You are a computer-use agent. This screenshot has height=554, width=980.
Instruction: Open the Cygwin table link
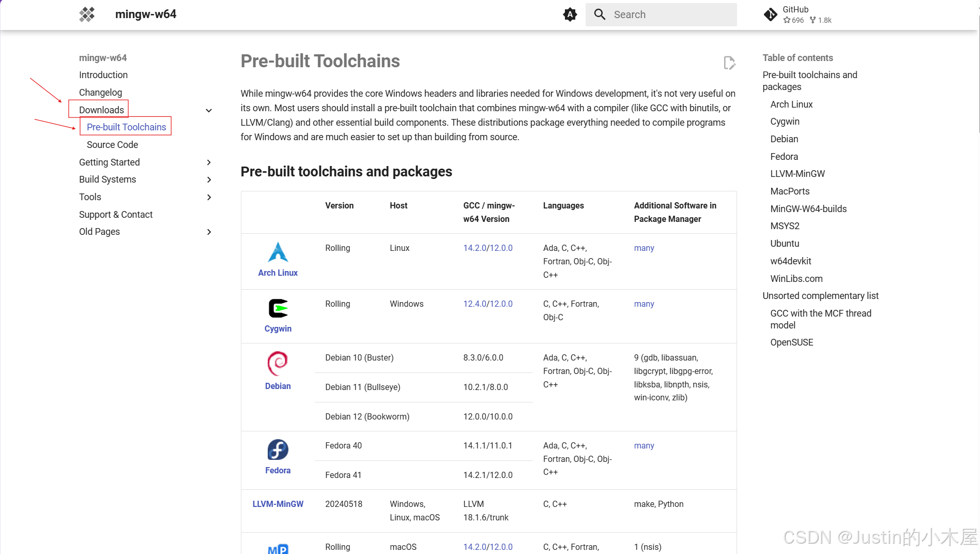click(278, 328)
